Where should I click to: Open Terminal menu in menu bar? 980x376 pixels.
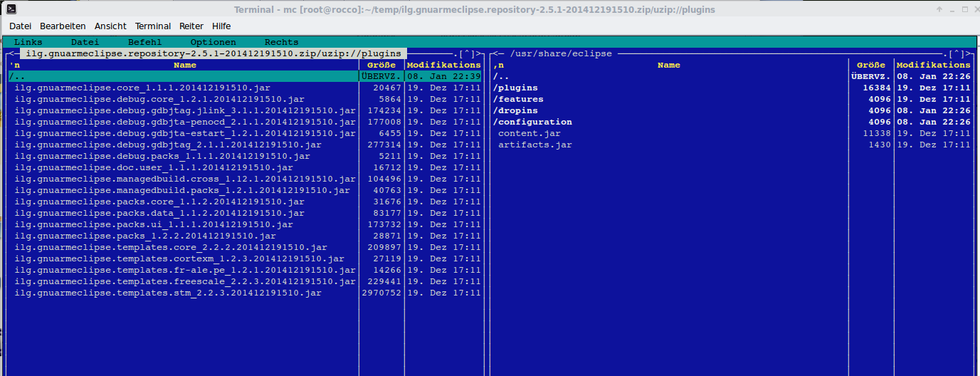click(153, 26)
